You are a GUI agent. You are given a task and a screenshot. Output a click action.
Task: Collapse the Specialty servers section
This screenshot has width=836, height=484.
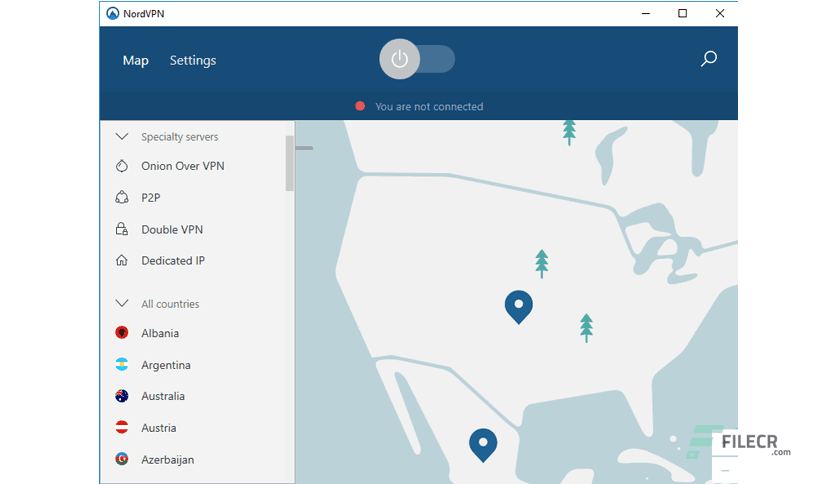click(x=122, y=136)
